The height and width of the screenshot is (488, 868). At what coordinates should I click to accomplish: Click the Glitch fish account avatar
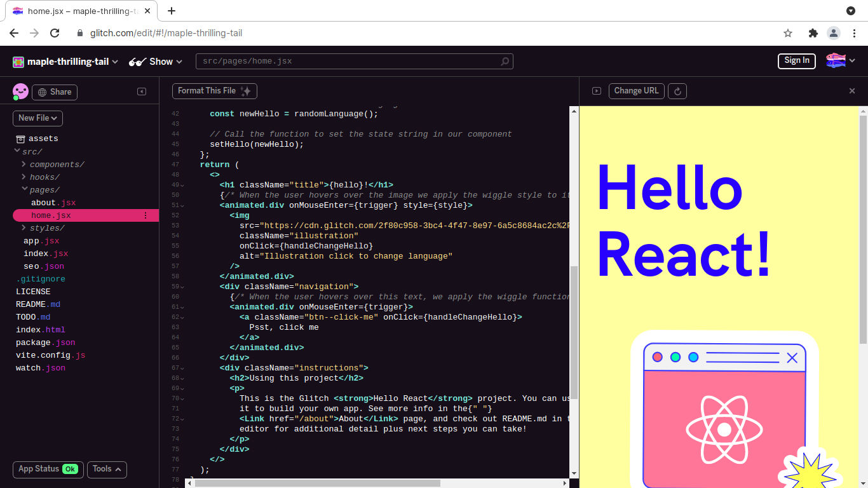tap(836, 60)
